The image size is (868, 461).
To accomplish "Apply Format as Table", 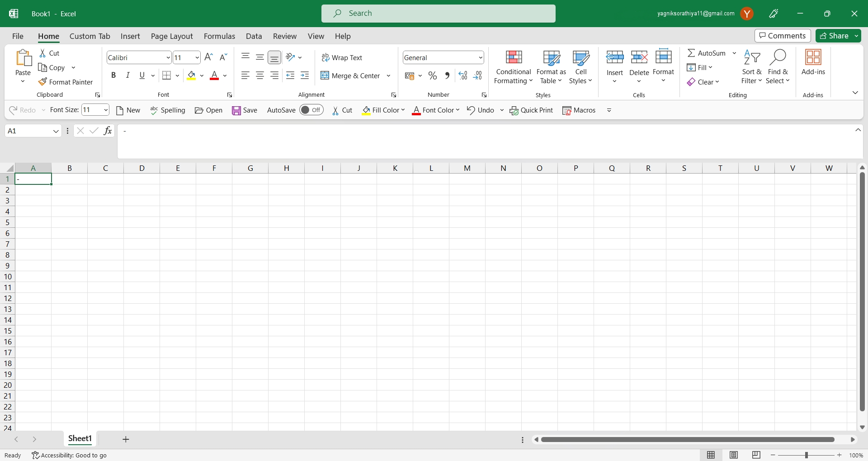I will 551,67.
